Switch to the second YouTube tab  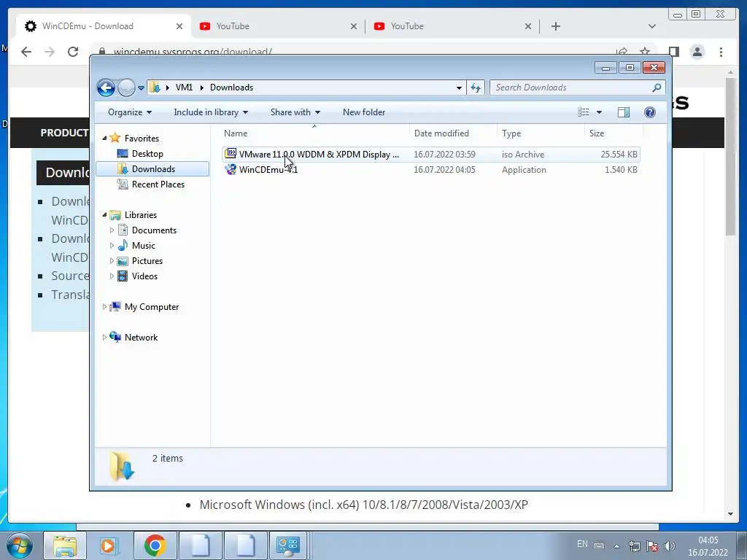pyautogui.click(x=452, y=26)
